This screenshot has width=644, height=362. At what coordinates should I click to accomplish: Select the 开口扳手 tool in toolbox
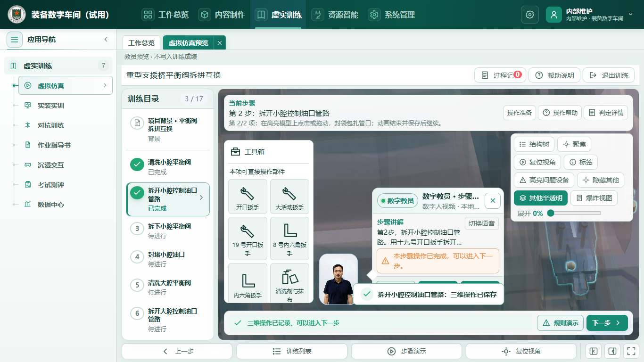point(248,197)
